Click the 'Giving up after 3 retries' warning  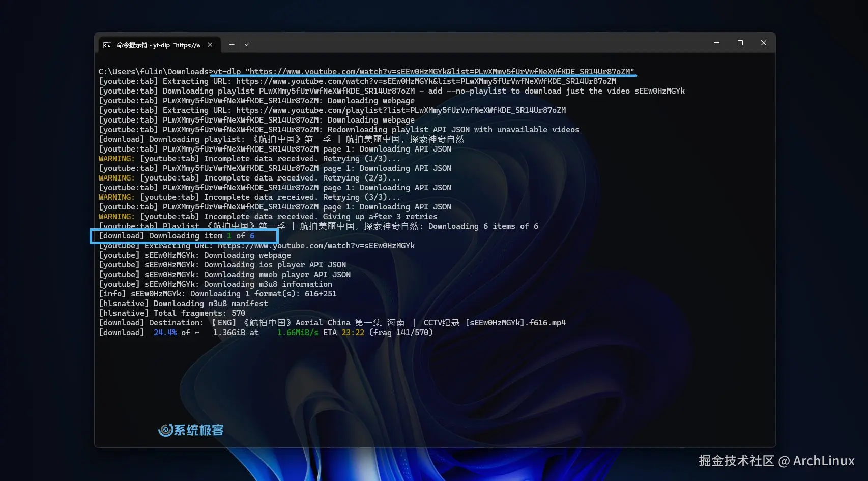pyautogui.click(x=268, y=217)
